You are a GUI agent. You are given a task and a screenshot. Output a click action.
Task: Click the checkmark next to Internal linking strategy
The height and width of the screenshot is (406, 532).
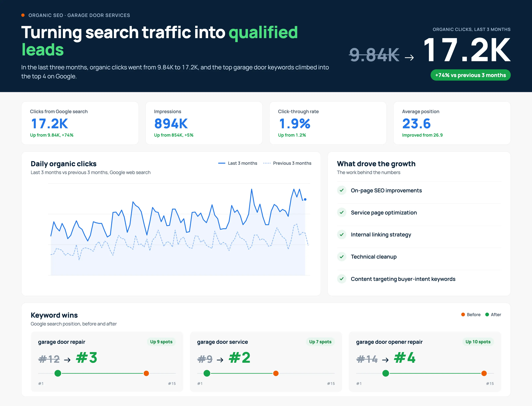341,234
